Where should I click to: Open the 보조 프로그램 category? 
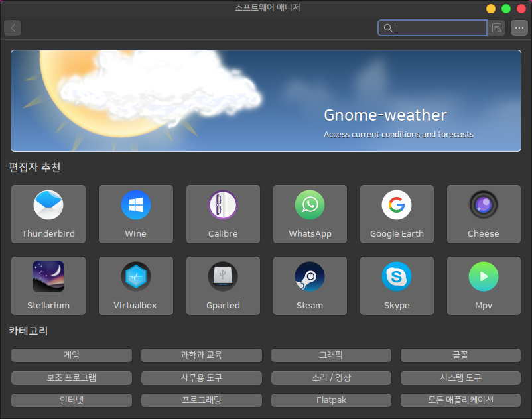[x=72, y=378]
